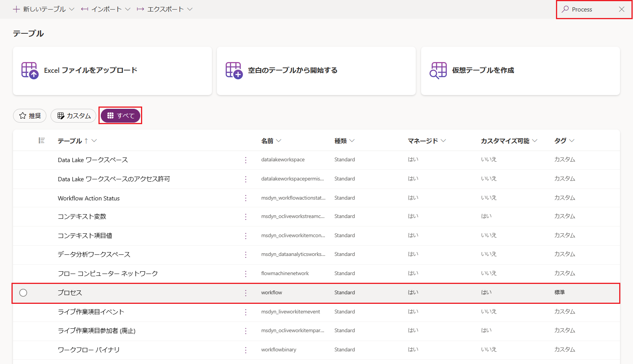Click the 標準 tag in プロセス row

tap(559, 292)
